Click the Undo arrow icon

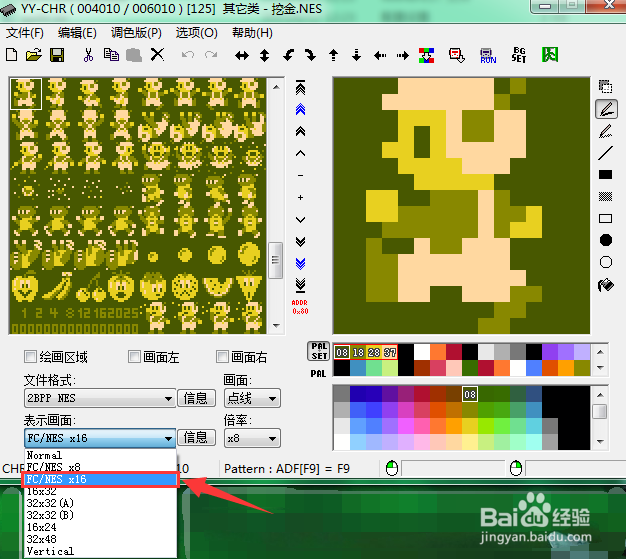[x=188, y=55]
